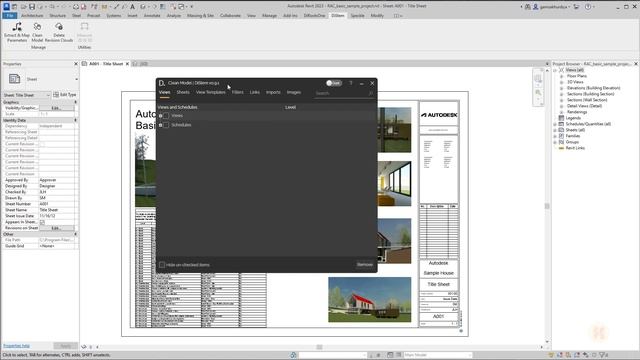Open the Imports tab in Clean Model
This screenshot has height=360, width=640.
click(273, 92)
